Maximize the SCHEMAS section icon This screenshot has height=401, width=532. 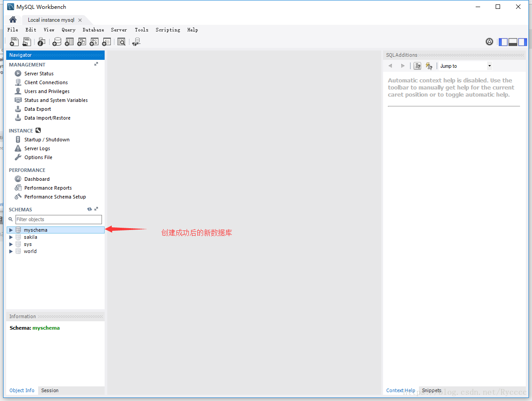coord(96,209)
